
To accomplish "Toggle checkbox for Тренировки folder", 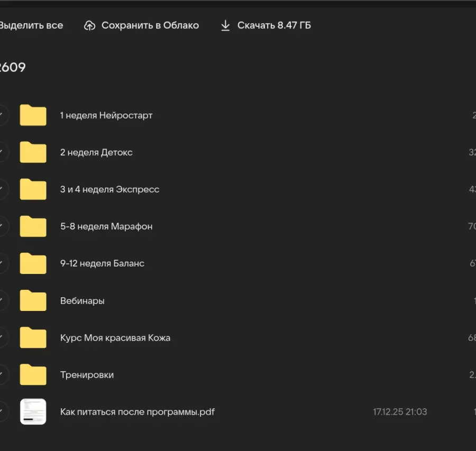I will pos(3,375).
